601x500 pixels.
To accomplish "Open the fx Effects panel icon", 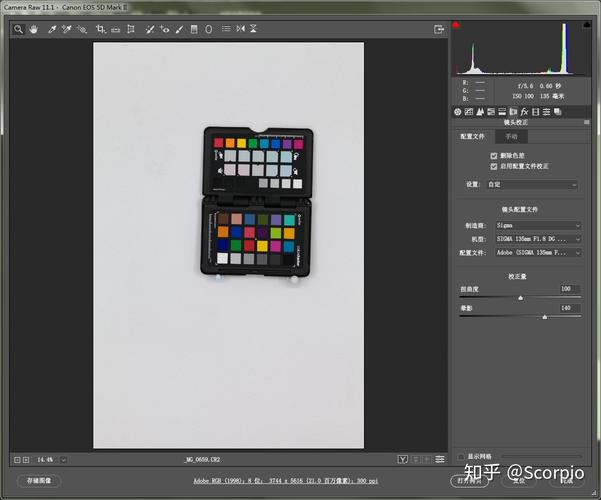I will point(523,111).
